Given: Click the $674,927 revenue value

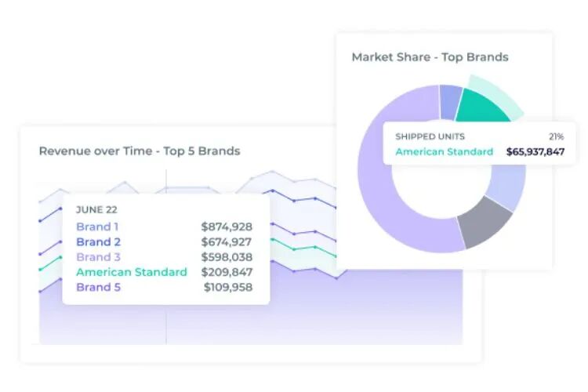Looking at the screenshot, I should (226, 242).
